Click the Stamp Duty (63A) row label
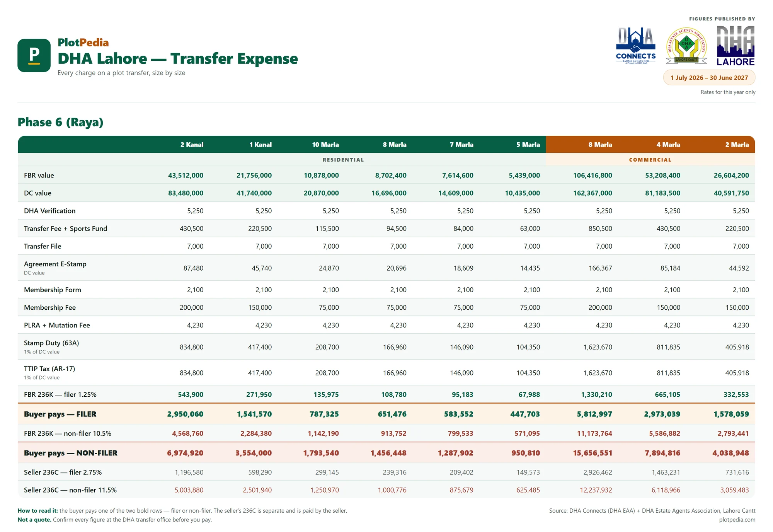 (51, 343)
